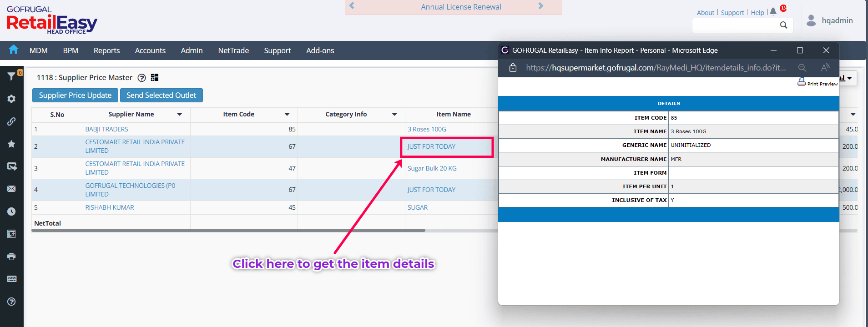Image resolution: width=868 pixels, height=327 pixels.
Task: Open 3 Roses 100G item link
Action: tap(427, 129)
